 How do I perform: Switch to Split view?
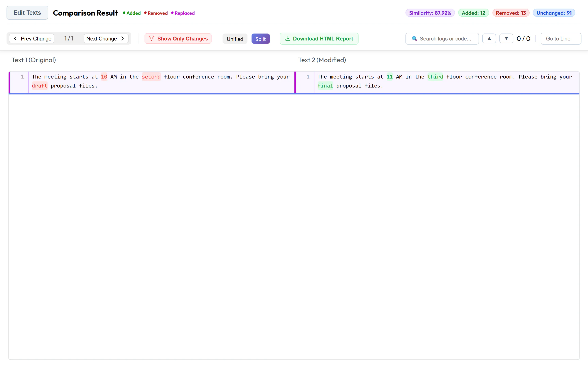261,39
